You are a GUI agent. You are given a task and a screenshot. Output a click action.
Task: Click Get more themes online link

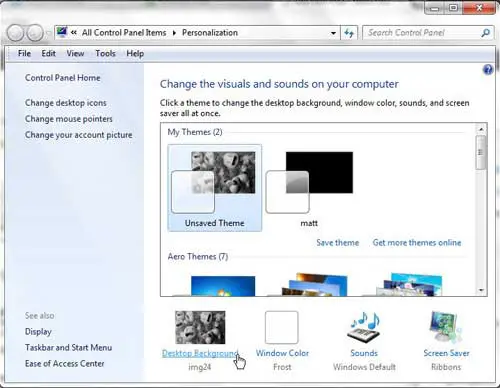(417, 242)
